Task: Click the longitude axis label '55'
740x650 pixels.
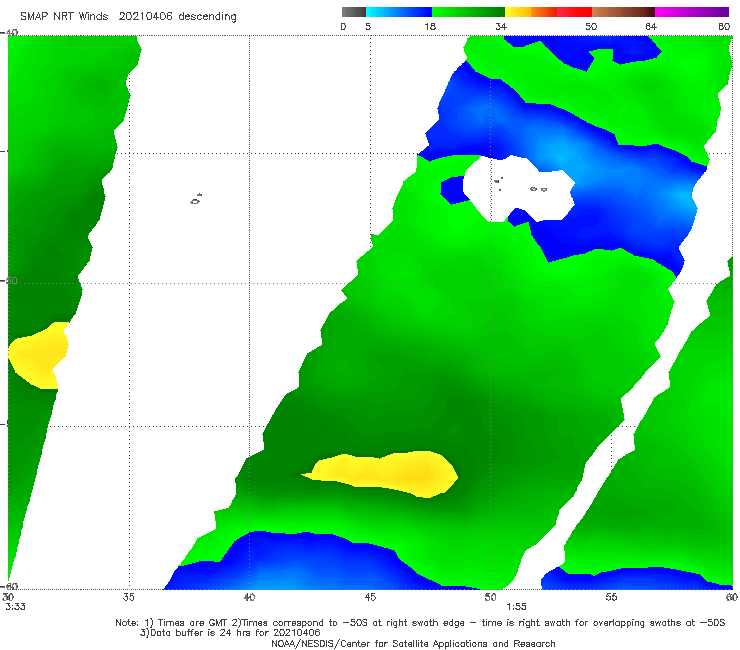Action: (x=611, y=597)
